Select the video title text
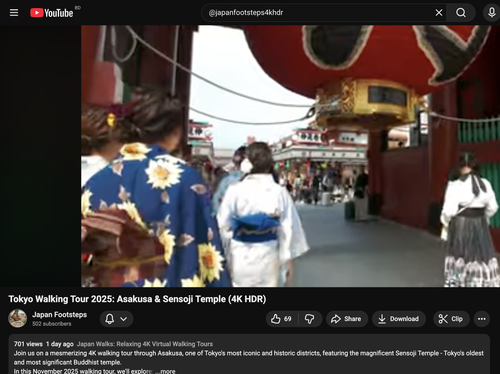500x374 pixels. (137, 299)
